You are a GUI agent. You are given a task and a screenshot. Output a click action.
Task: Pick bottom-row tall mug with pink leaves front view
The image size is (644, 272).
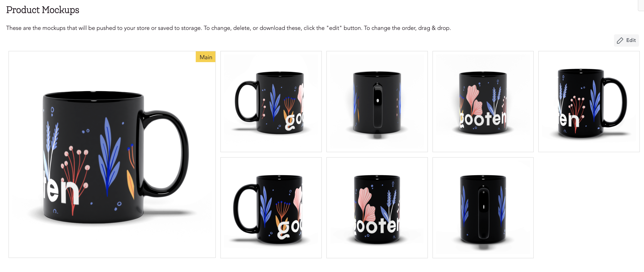pos(377,208)
